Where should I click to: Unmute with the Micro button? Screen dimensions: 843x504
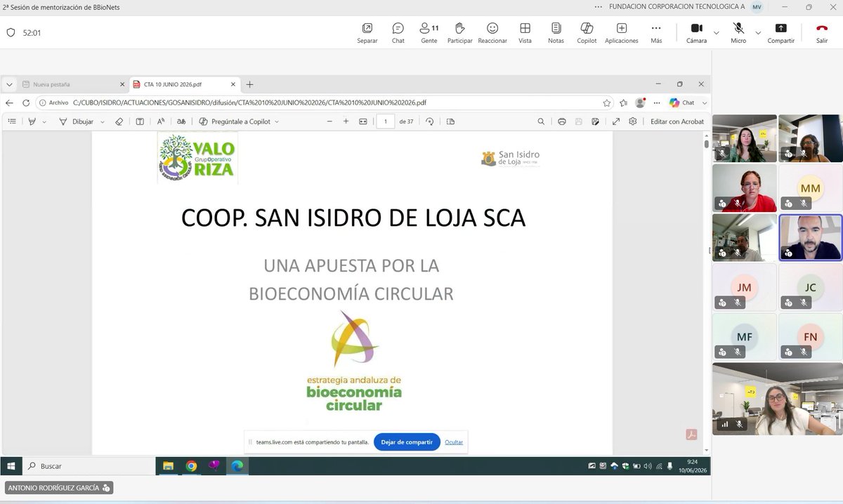coord(738,33)
